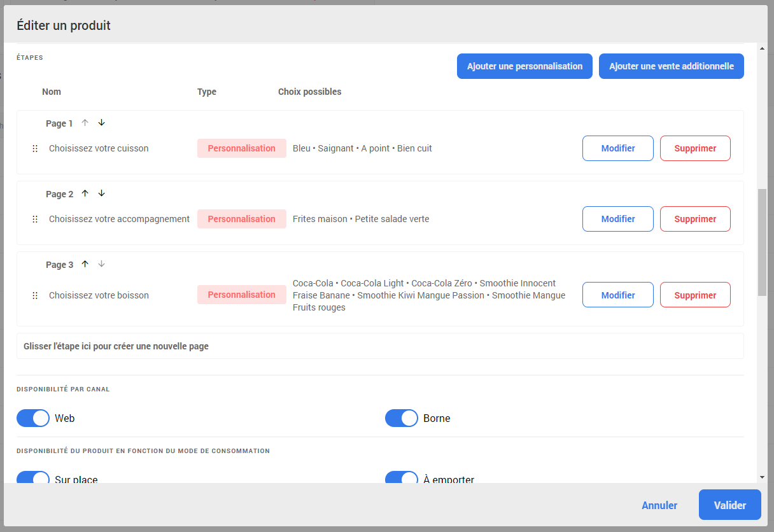Toggle the Sur place availability switch
The width and height of the screenshot is (774, 532).
33,478
